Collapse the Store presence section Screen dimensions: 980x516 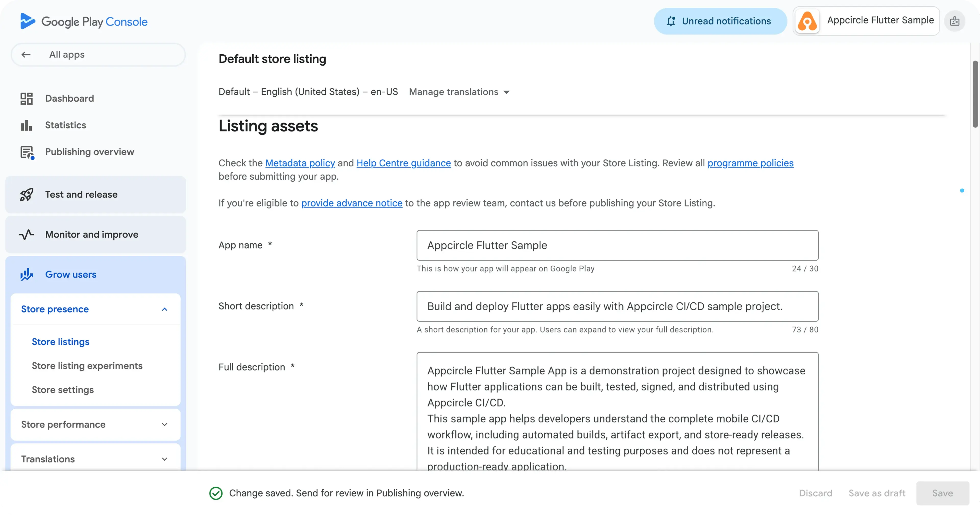[x=164, y=309]
